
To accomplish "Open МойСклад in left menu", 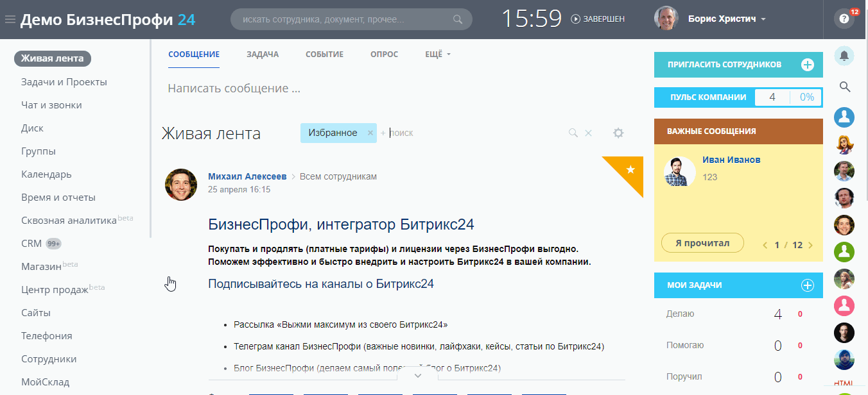I will click(45, 382).
